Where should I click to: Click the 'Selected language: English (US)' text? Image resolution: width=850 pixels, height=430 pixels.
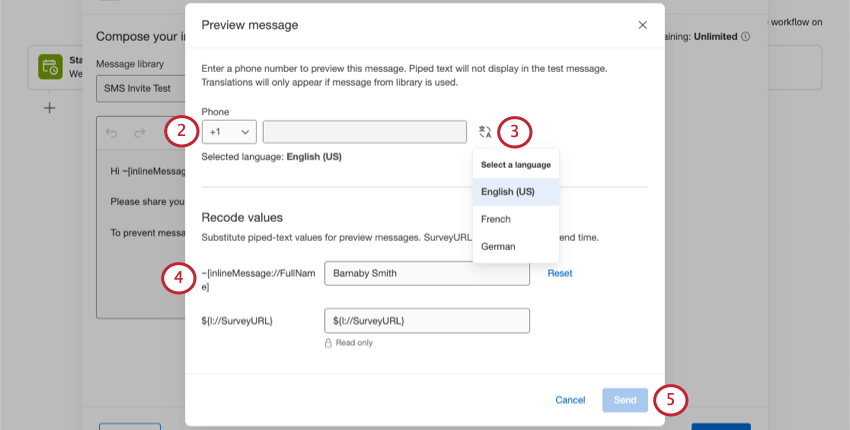[272, 157]
